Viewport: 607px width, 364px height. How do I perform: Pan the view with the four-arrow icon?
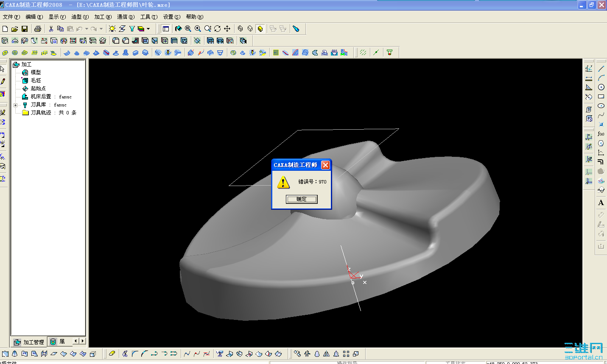click(227, 29)
